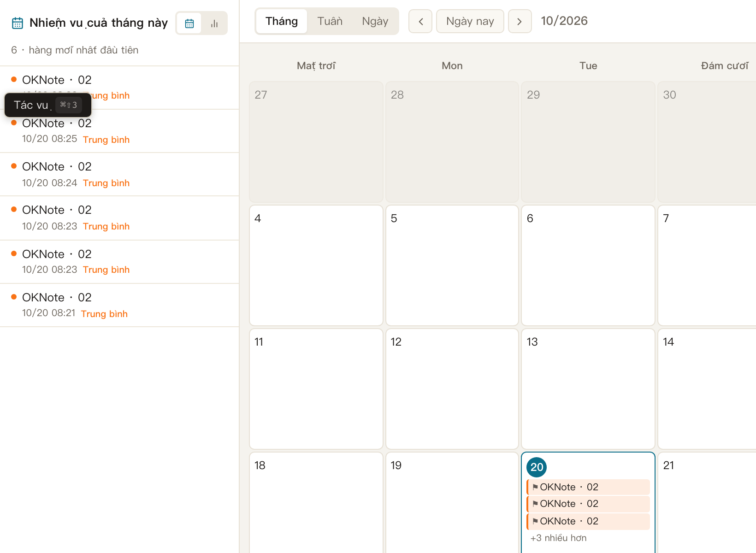756x553 pixels.
Task: Select calendar day 6 cell
Action: click(x=588, y=265)
